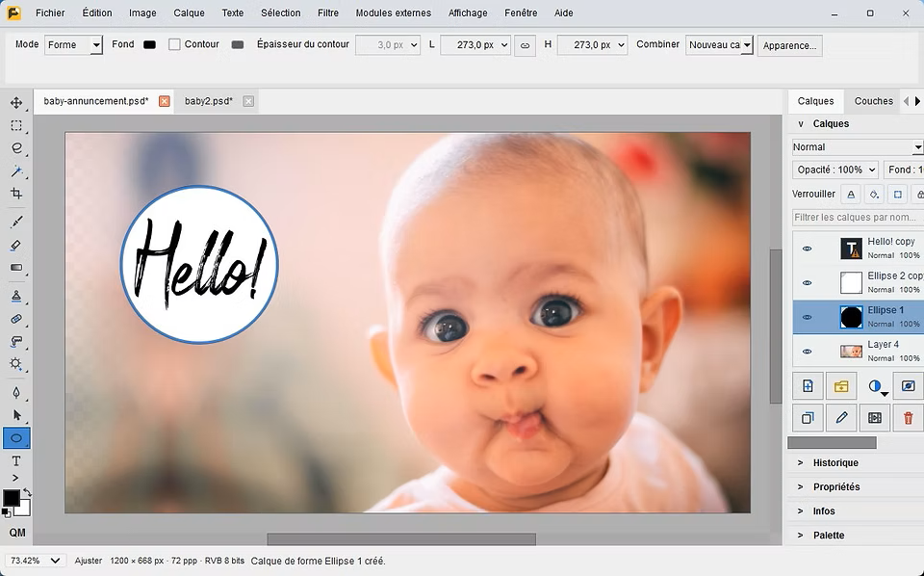924x576 pixels.
Task: Select the Crop tool
Action: (16, 194)
